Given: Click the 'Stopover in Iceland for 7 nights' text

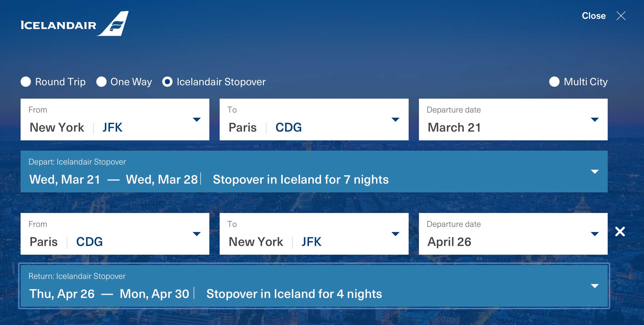Looking at the screenshot, I should coord(301,179).
